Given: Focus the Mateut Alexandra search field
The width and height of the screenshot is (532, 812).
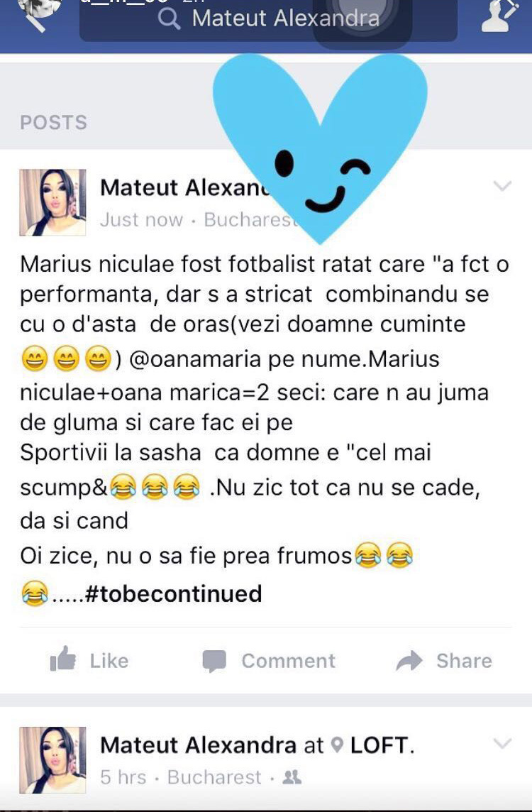Looking at the screenshot, I should pos(268,20).
